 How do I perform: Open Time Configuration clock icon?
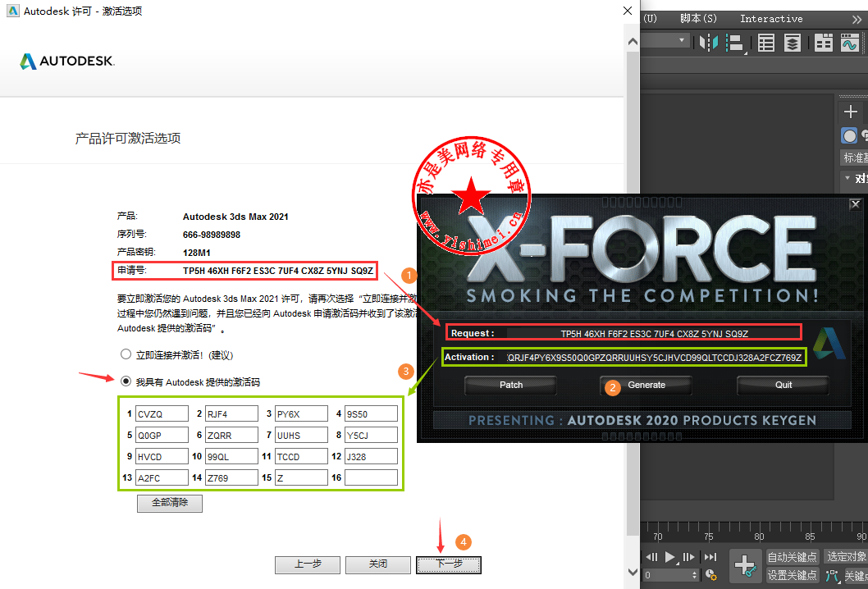[711, 575]
